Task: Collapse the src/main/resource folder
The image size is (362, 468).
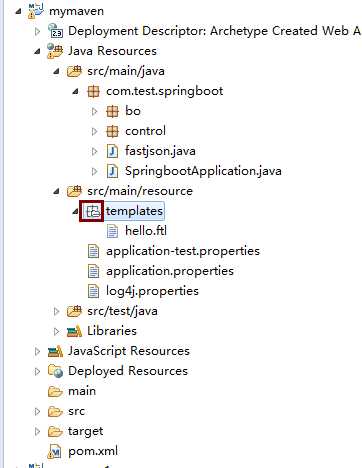Action: (x=56, y=191)
